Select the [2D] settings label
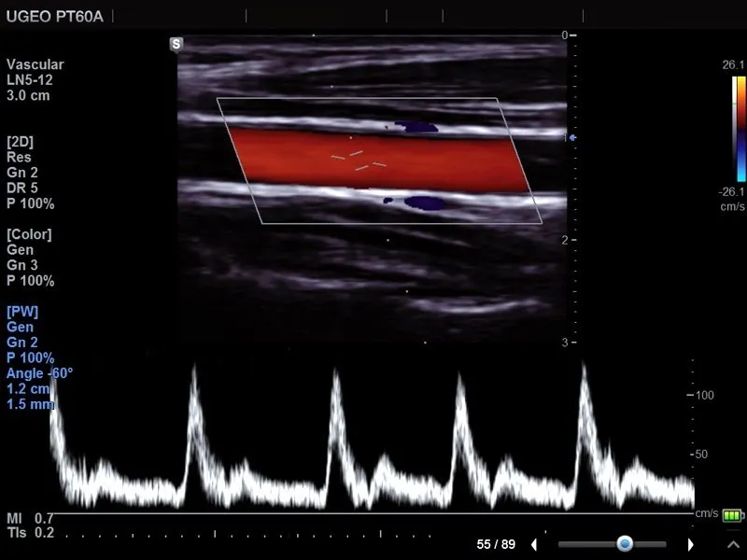The height and width of the screenshot is (560, 747). 21,142
